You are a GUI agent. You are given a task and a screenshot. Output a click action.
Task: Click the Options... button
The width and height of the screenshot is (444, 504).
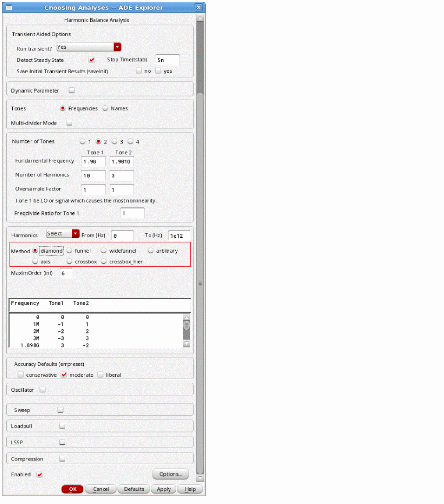click(x=170, y=474)
